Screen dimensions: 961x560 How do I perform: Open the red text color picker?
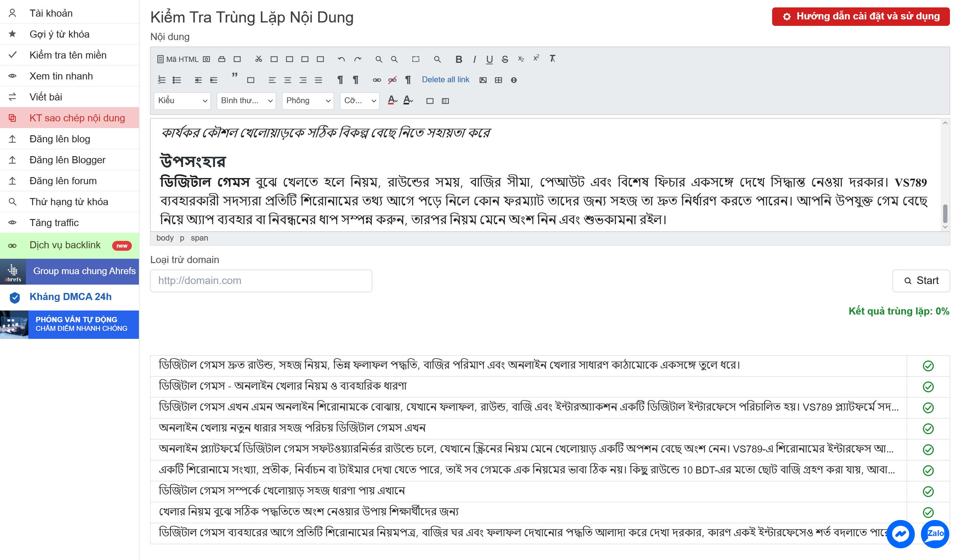point(392,100)
